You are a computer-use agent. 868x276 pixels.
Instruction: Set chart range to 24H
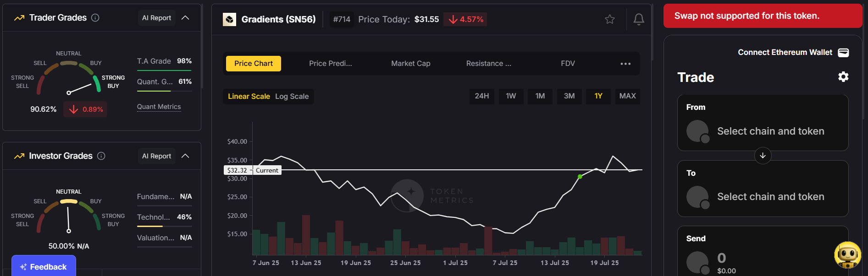coord(481,96)
